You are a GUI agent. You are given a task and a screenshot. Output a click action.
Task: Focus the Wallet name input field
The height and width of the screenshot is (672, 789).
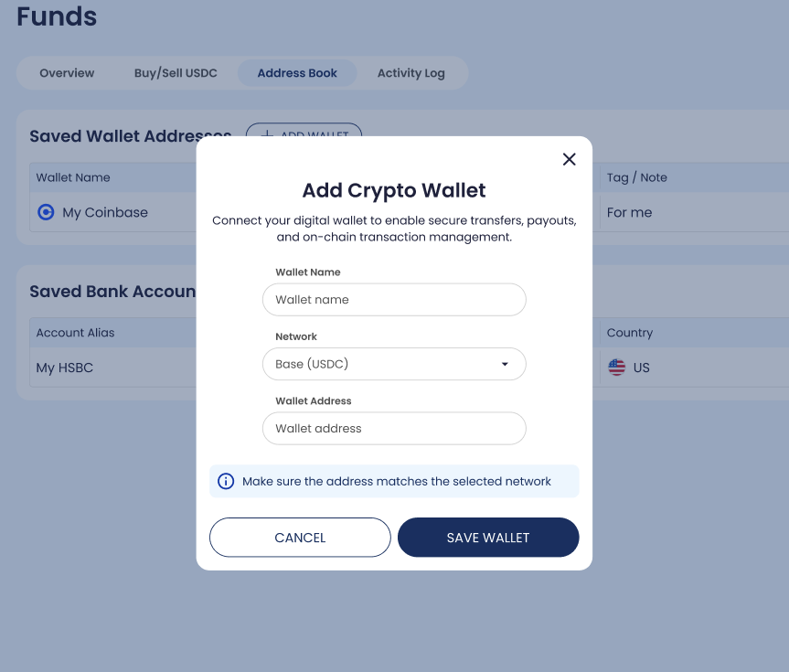coord(394,300)
